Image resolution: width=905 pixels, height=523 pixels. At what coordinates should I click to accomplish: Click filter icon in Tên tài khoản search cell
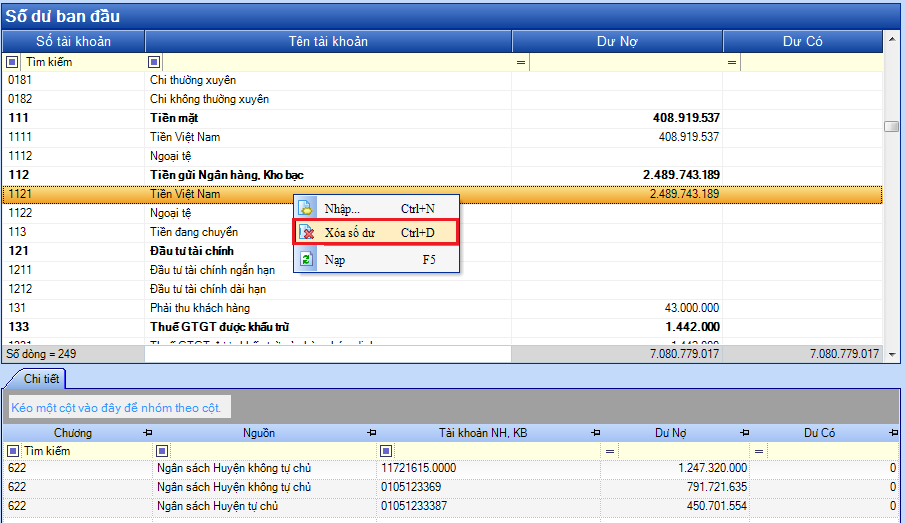coord(154,62)
